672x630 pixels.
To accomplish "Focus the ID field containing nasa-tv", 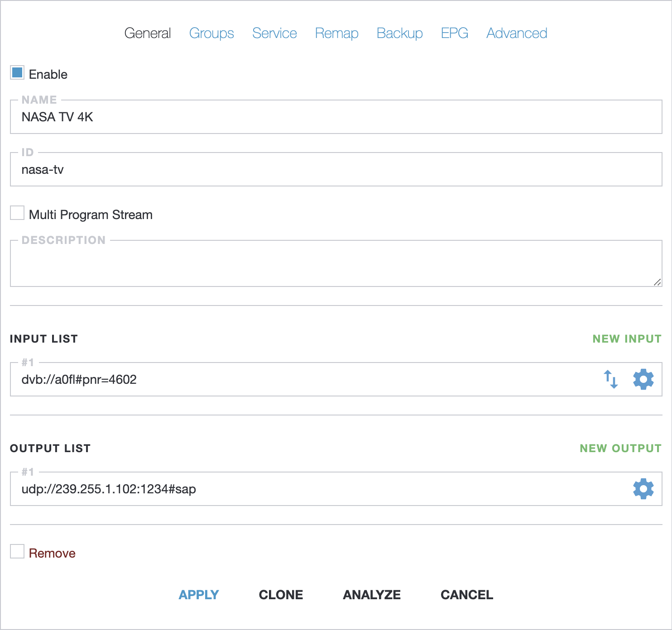I will 336,169.
